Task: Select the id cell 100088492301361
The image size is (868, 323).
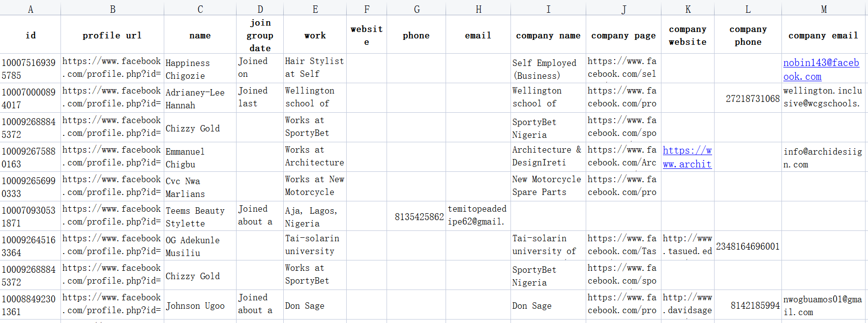Action: click(30, 305)
